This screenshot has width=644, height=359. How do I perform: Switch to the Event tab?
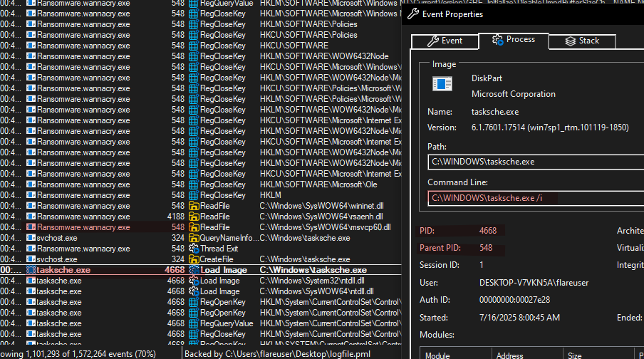click(445, 41)
